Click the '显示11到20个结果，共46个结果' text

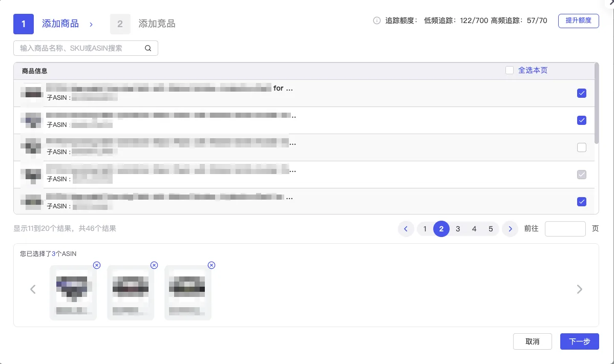[x=65, y=228]
